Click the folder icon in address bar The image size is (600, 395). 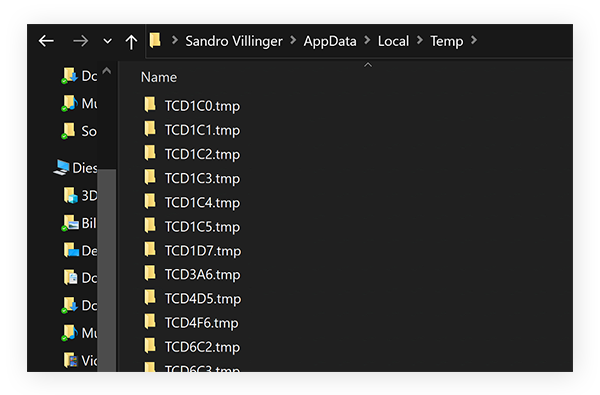tap(155, 40)
